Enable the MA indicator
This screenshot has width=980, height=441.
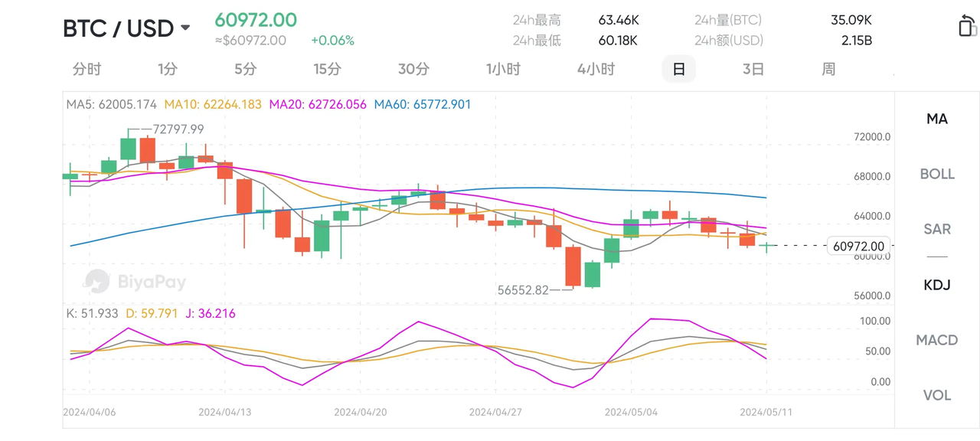point(937,119)
